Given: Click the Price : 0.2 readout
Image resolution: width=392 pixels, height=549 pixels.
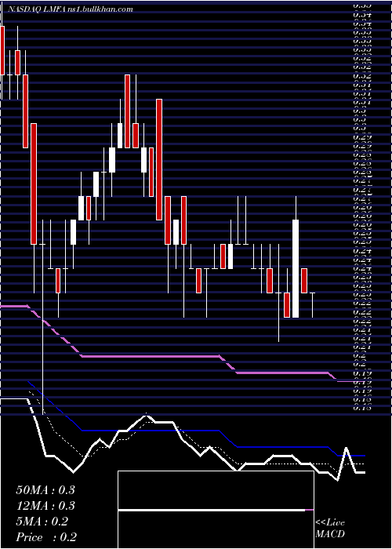Looking at the screenshot, I should click(46, 537).
